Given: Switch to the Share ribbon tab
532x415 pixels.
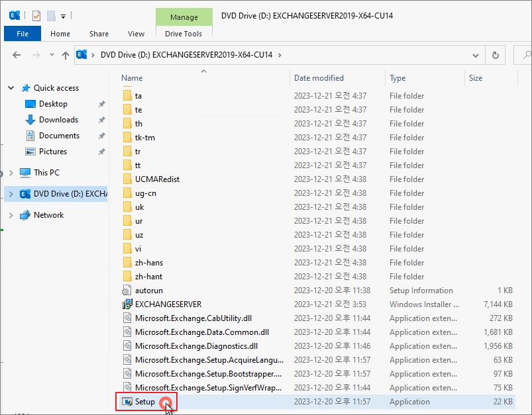Looking at the screenshot, I should coord(99,34).
